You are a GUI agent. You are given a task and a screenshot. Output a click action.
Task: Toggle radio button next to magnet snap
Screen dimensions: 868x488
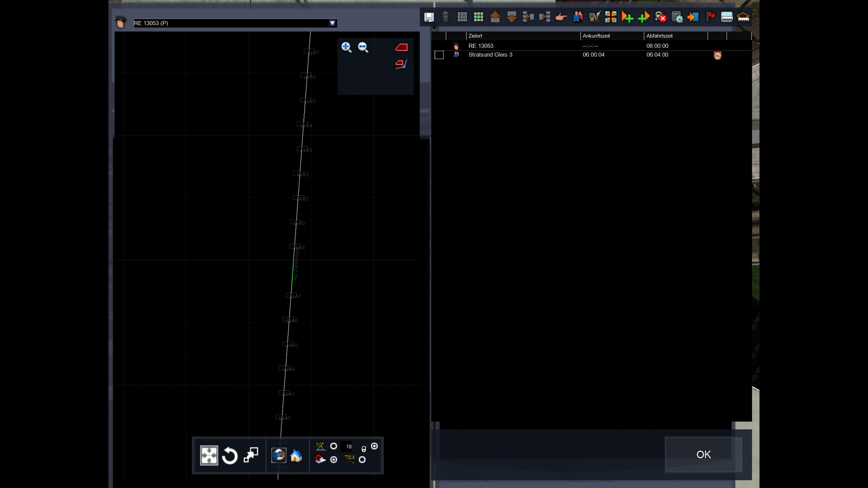[334, 460]
